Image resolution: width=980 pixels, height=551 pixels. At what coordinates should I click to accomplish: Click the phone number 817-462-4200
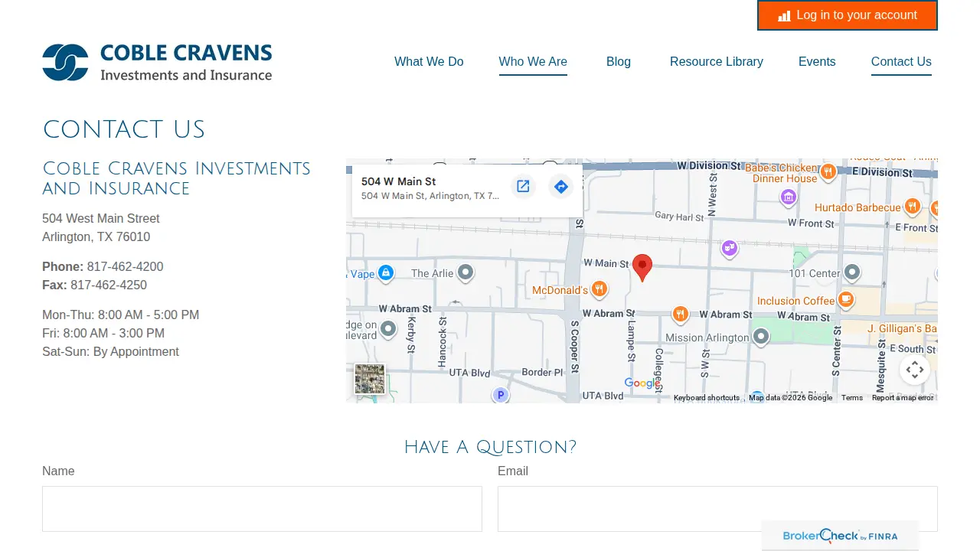[x=125, y=267]
